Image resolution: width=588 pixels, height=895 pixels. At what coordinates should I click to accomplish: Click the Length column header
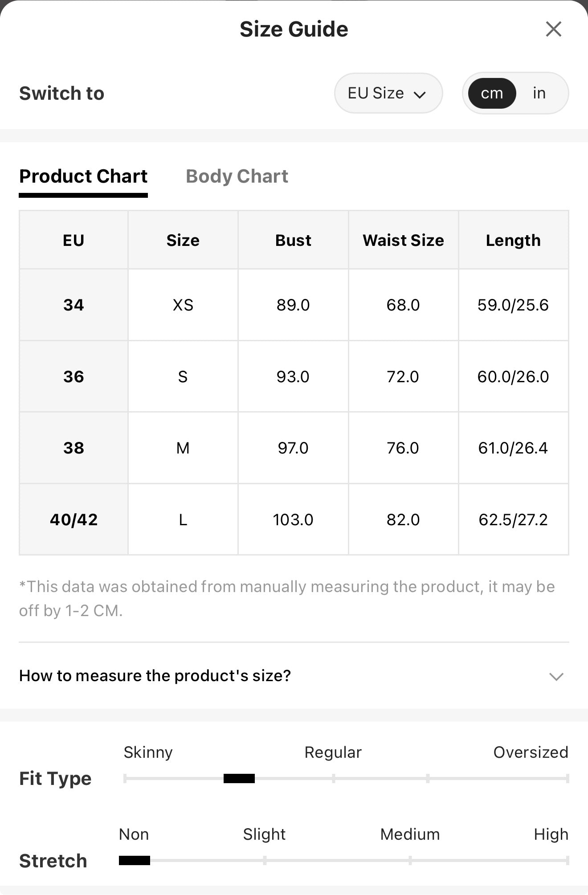[x=513, y=240]
